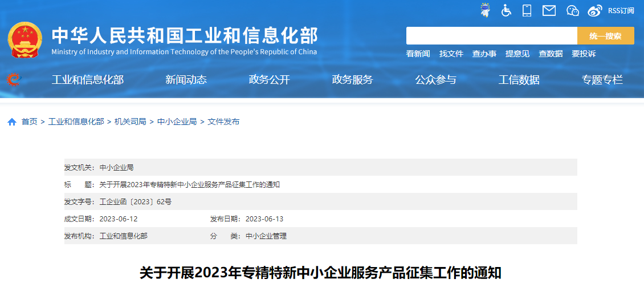This screenshot has width=644, height=283.
Task: Open the 公众参与 navigation menu
Action: point(436,80)
